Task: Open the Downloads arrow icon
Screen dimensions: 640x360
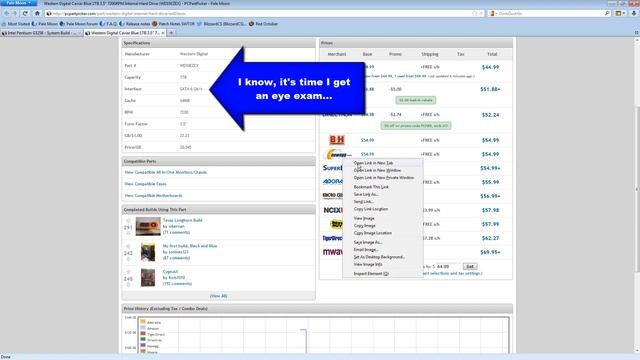Action: click(x=634, y=13)
